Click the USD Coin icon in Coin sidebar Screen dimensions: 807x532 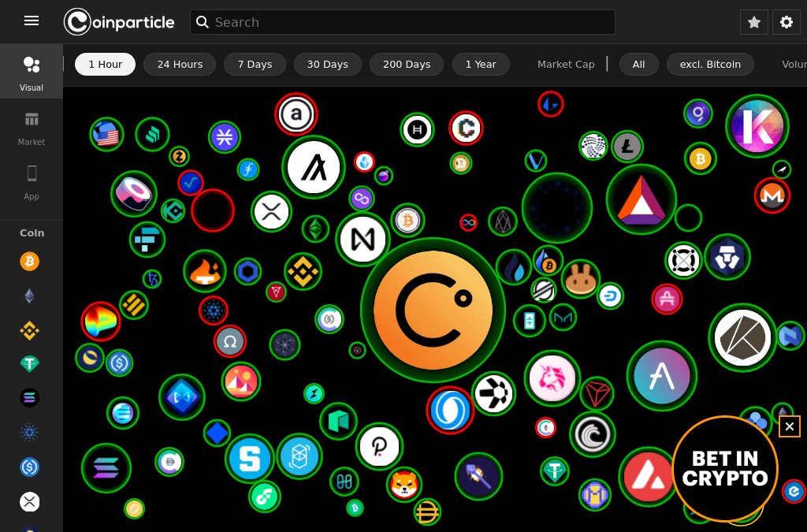click(x=29, y=467)
